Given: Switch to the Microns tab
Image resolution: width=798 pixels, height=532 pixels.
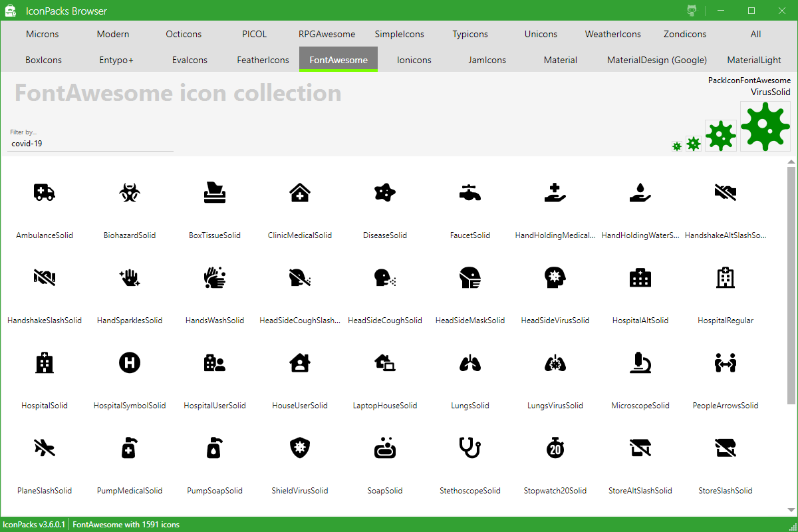Looking at the screenshot, I should (x=43, y=34).
